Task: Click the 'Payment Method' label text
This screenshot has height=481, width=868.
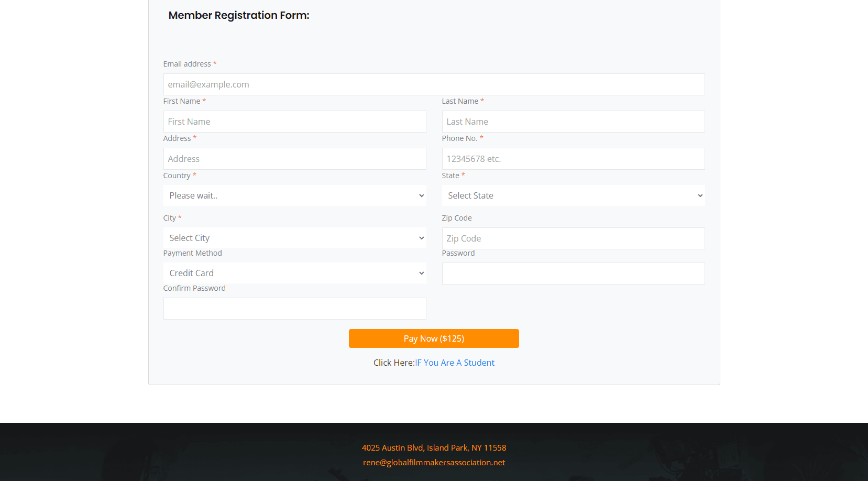Action: pos(192,253)
